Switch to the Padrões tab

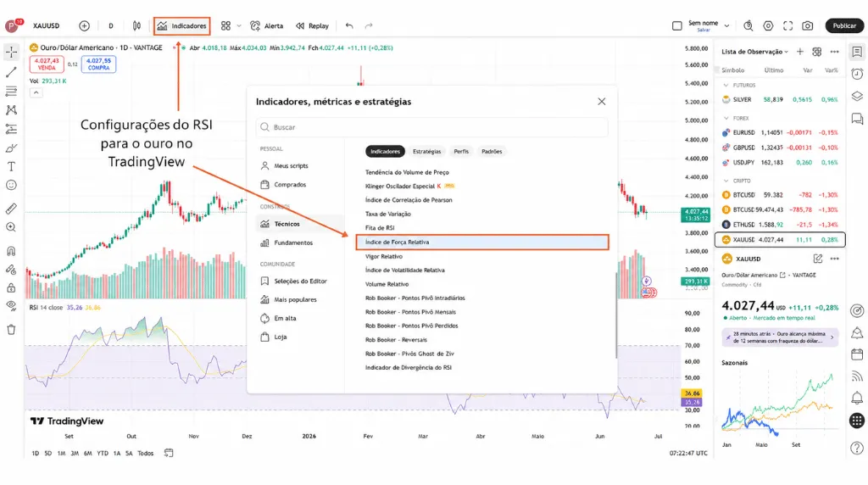(x=492, y=151)
